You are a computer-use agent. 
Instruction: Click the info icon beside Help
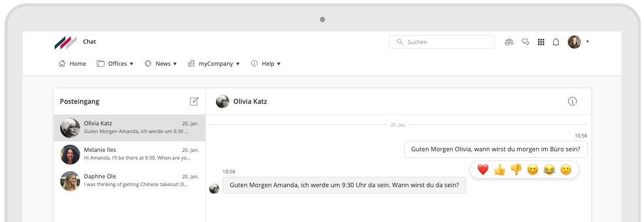point(254,64)
